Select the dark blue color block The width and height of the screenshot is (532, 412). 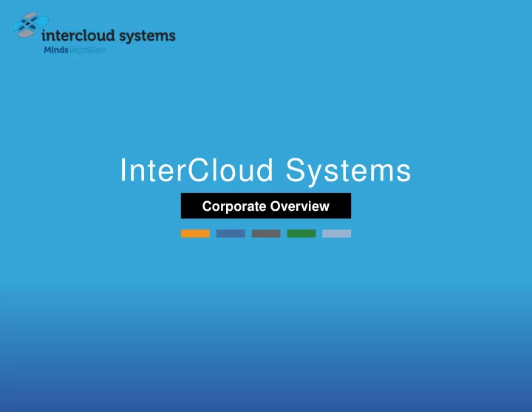point(231,234)
